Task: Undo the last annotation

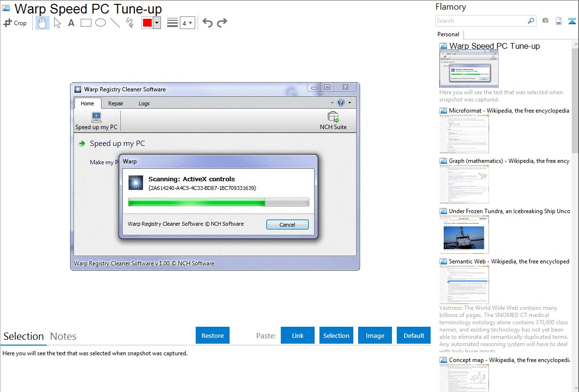Action: (207, 23)
